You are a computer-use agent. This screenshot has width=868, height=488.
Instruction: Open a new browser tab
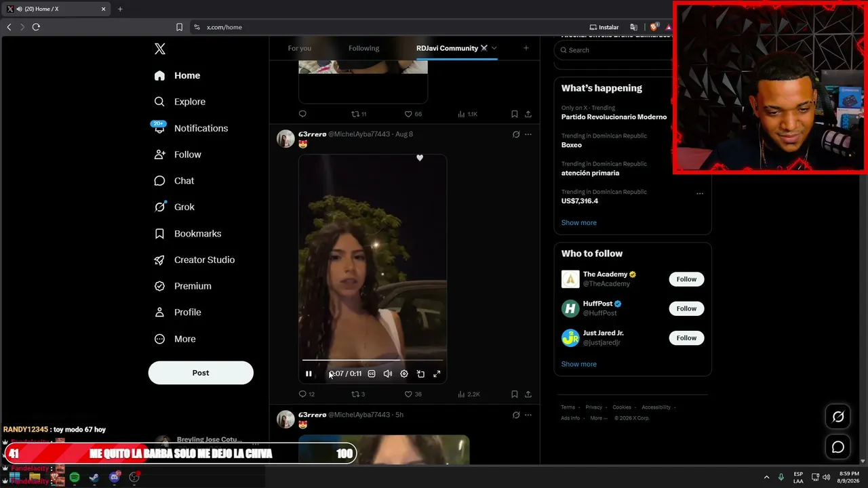(120, 9)
